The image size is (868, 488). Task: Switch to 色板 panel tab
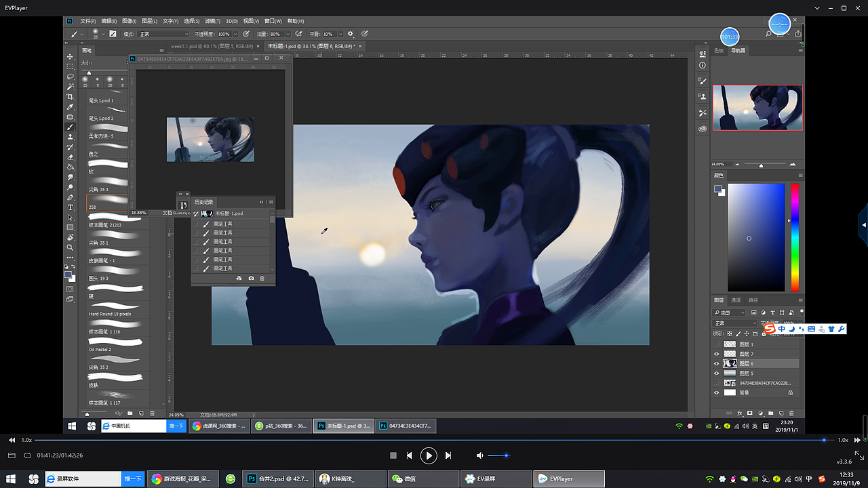click(719, 50)
